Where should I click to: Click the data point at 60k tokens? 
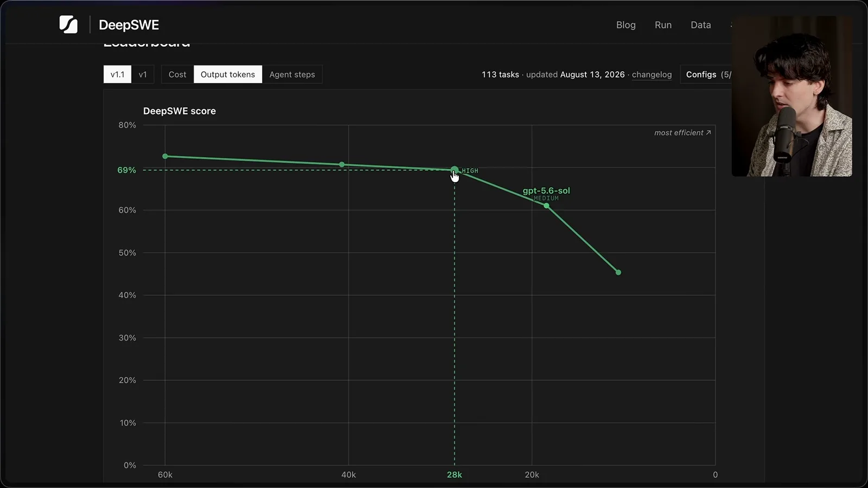[165, 156]
